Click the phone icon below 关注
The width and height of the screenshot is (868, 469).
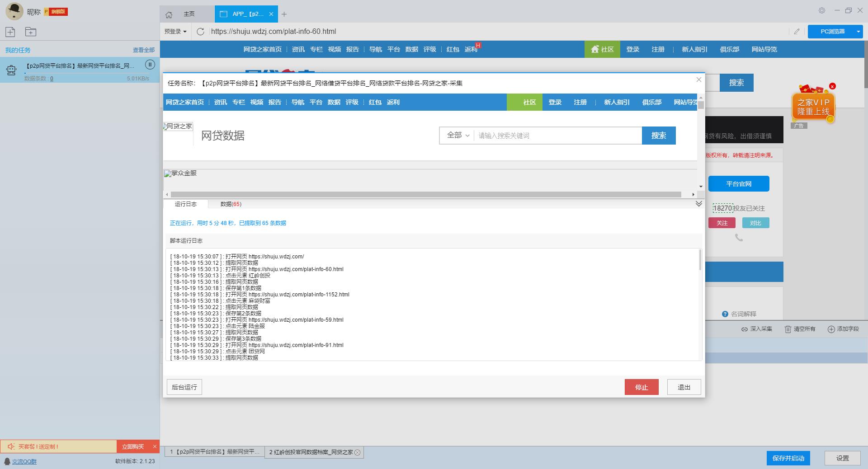(x=739, y=237)
